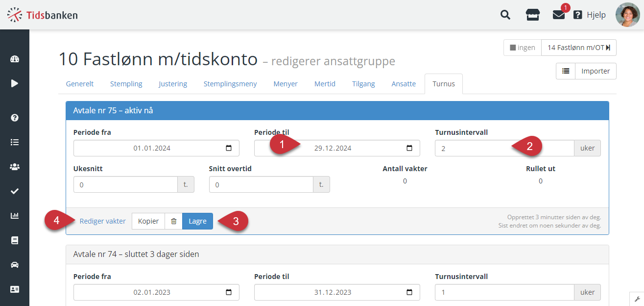Viewport: 644px width, 306px height.
Task: Open search with the magnifier icon
Action: coord(505,15)
